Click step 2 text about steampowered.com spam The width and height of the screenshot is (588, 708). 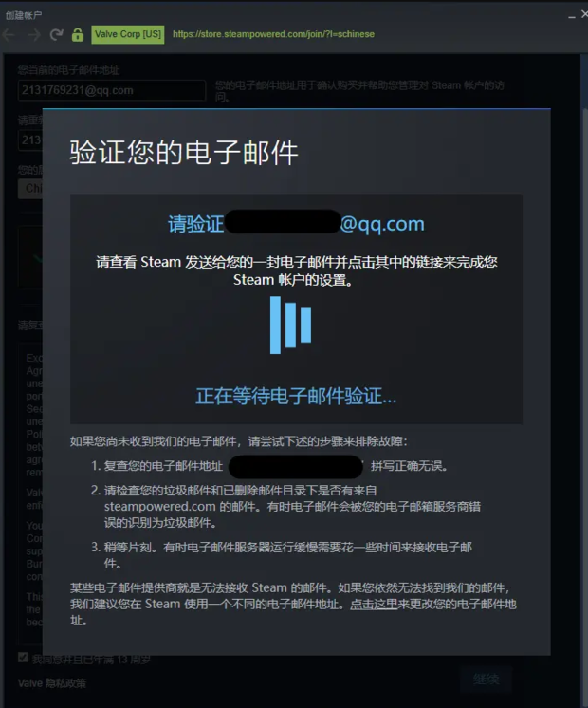(x=292, y=507)
